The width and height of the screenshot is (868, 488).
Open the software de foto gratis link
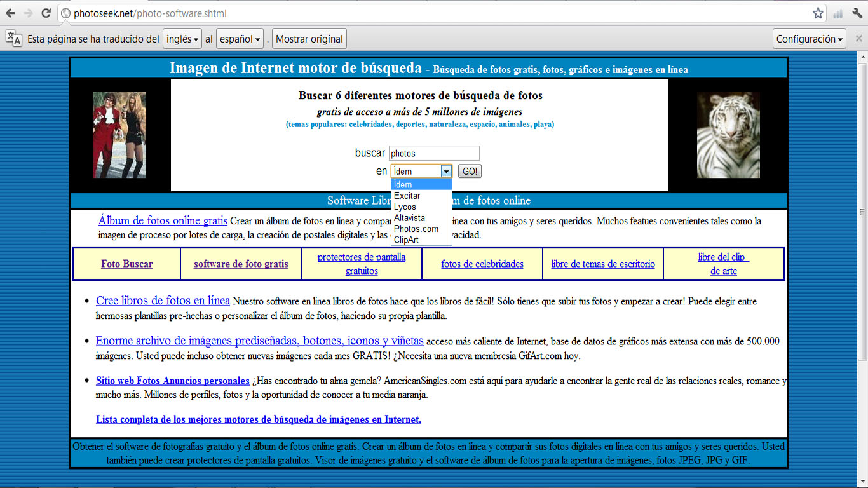click(x=241, y=264)
